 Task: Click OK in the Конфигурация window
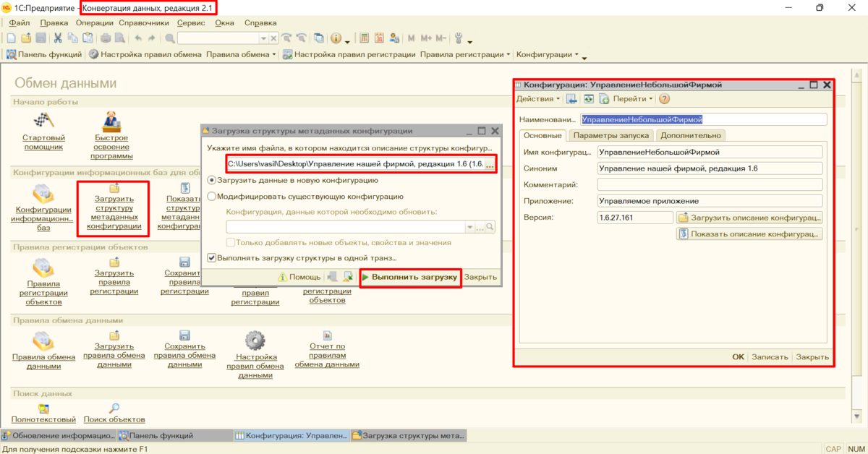[x=738, y=357]
